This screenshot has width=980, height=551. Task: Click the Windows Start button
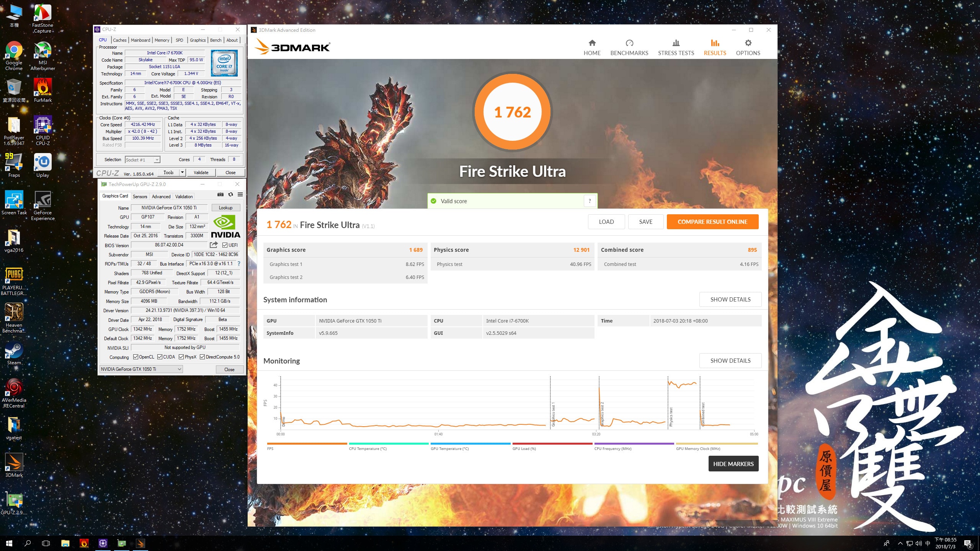(x=9, y=543)
